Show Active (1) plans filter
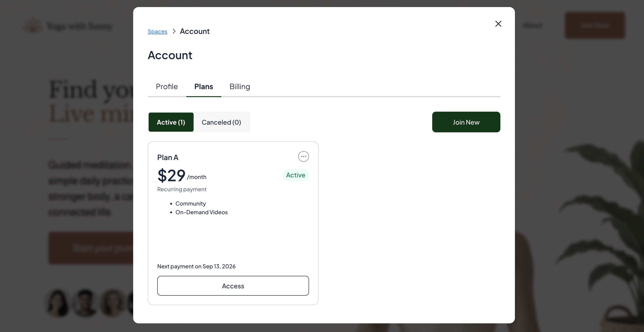 pyautogui.click(x=171, y=122)
